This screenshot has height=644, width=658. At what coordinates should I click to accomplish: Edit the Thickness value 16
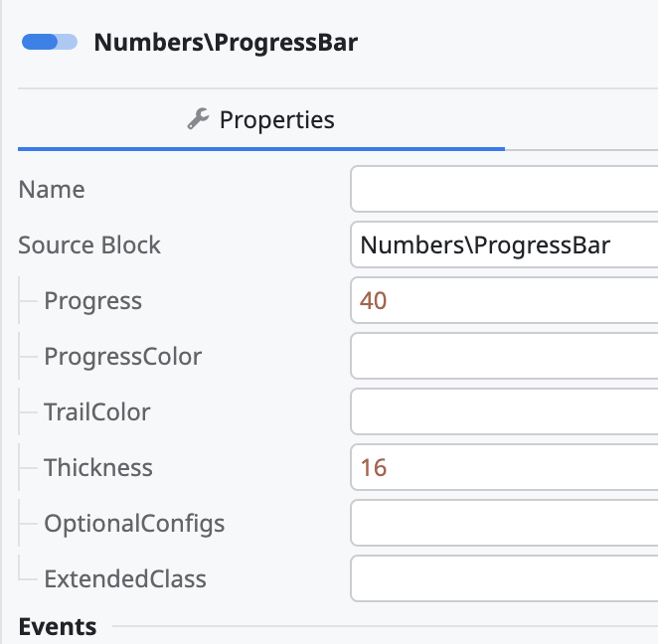504,468
